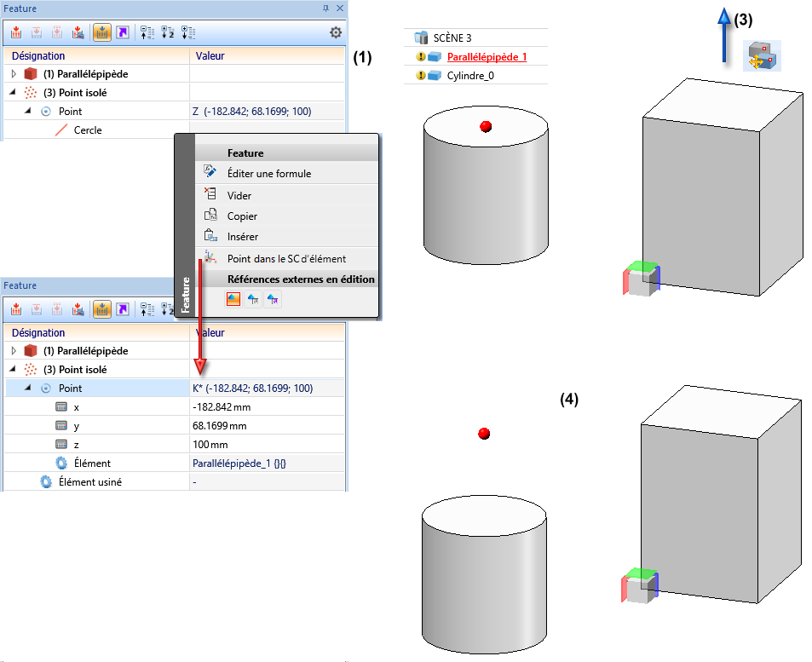This screenshot has width=812, height=662.
Task: Click purple arrow icon in lower Feature toolbar
Action: coord(123,309)
